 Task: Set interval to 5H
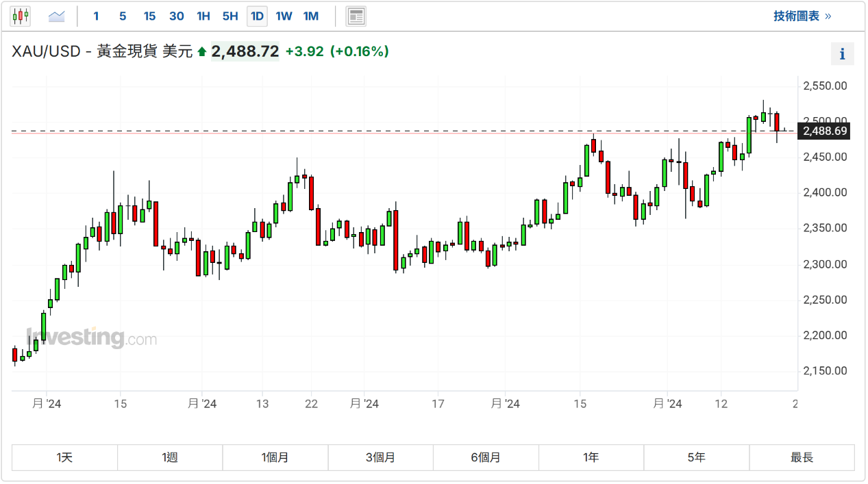tap(230, 16)
